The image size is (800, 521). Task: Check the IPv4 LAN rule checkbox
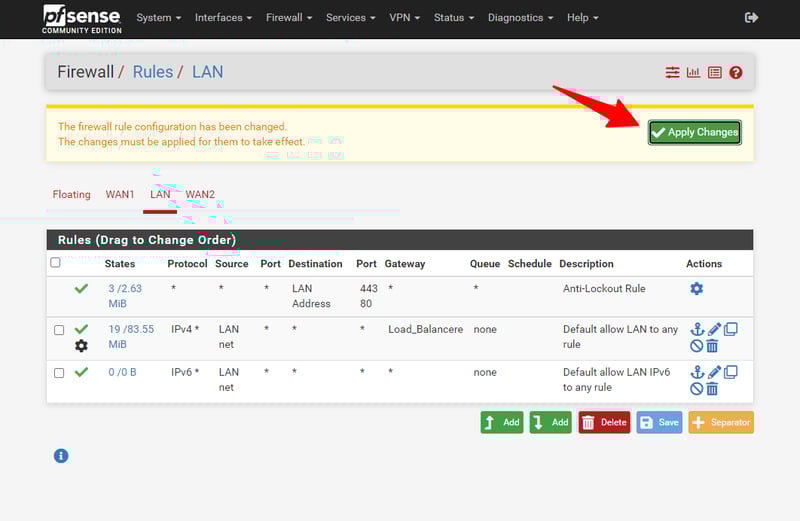(x=59, y=330)
